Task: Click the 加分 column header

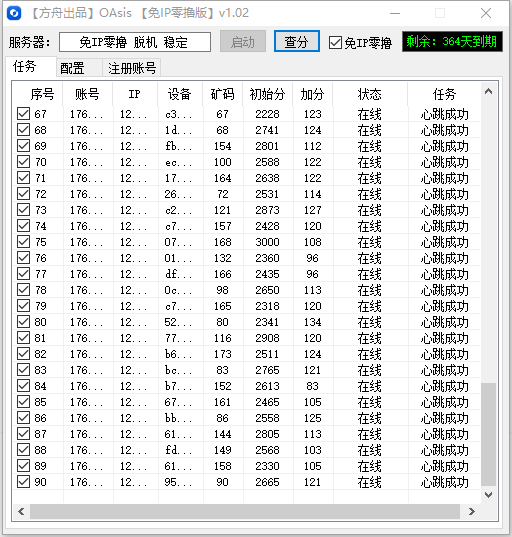Action: click(312, 94)
